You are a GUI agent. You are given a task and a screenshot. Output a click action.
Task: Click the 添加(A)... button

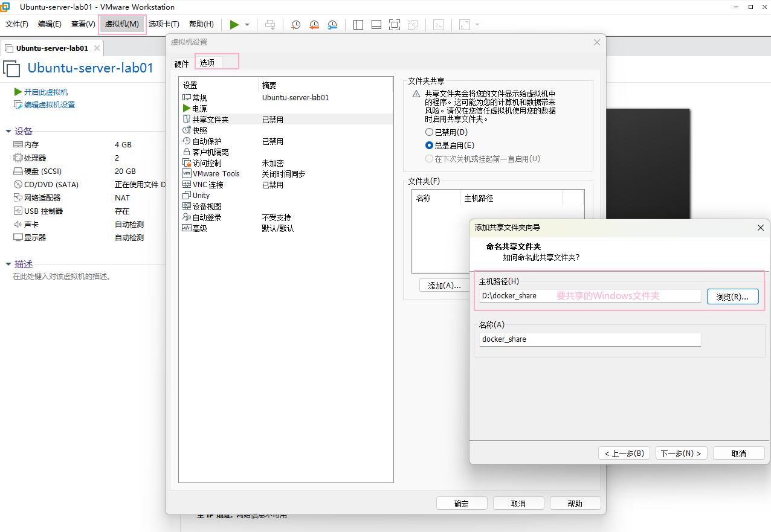444,285
